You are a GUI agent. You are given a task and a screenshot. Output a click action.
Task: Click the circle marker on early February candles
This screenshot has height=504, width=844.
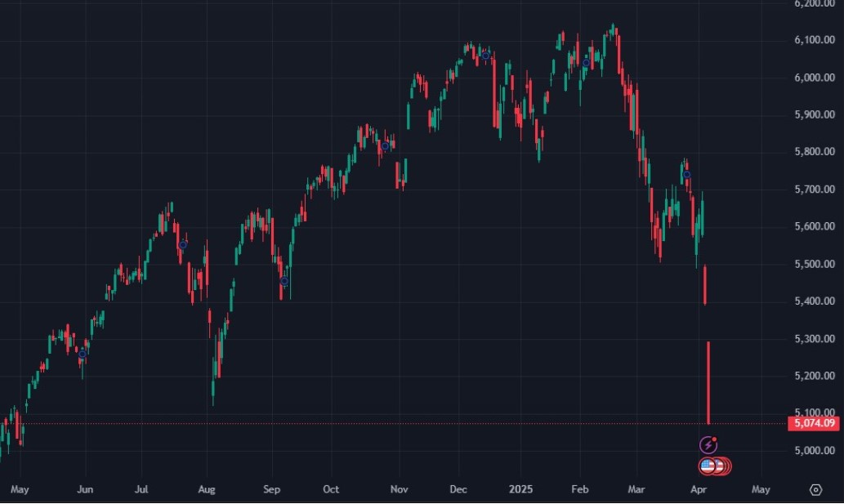tap(586, 63)
